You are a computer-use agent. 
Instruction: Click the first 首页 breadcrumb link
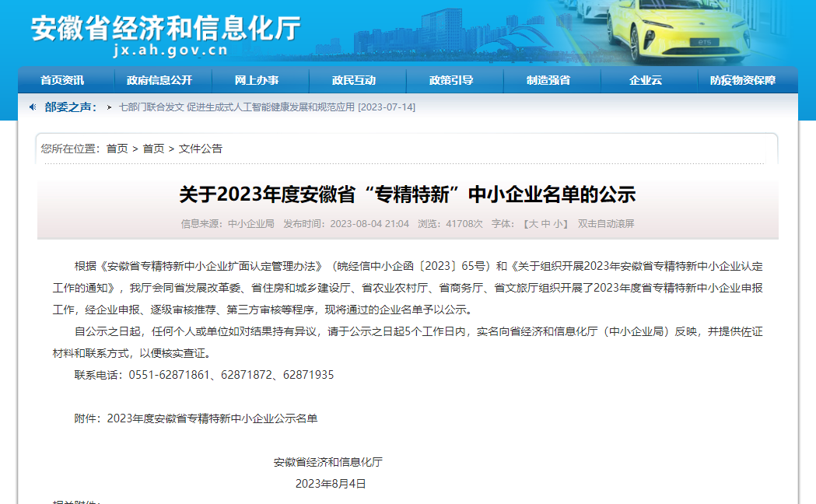click(117, 149)
